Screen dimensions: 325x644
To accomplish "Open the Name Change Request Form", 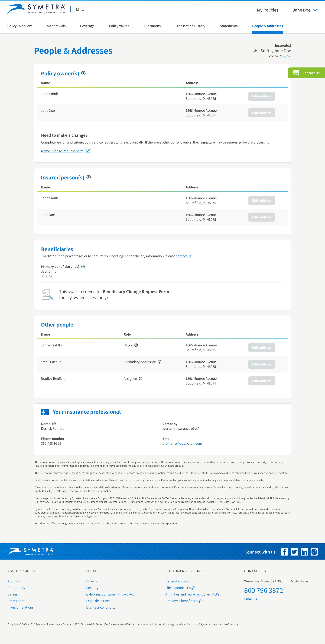I will pos(62,151).
